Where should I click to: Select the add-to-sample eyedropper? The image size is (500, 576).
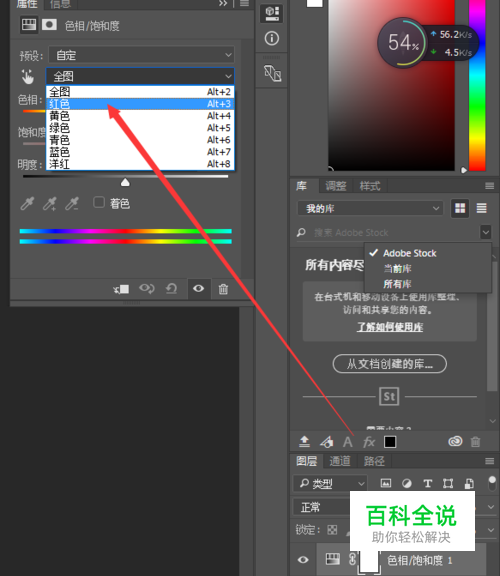[50, 204]
